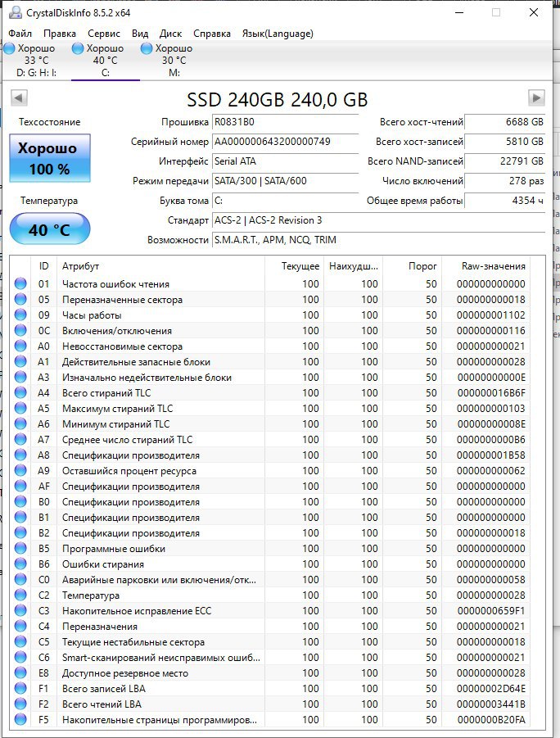Click status circle of row A4 Всего стираний TLC

[20, 392]
